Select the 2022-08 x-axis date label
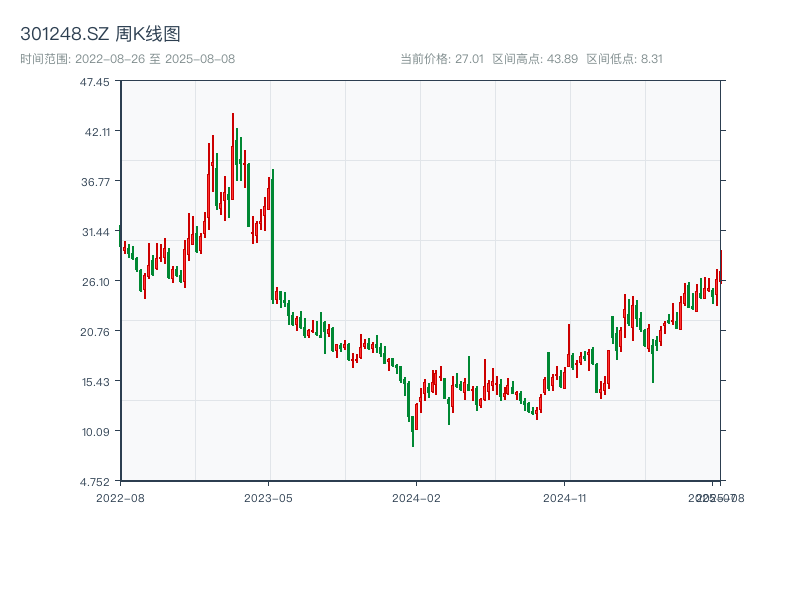This screenshot has width=800, height=600. click(x=120, y=497)
